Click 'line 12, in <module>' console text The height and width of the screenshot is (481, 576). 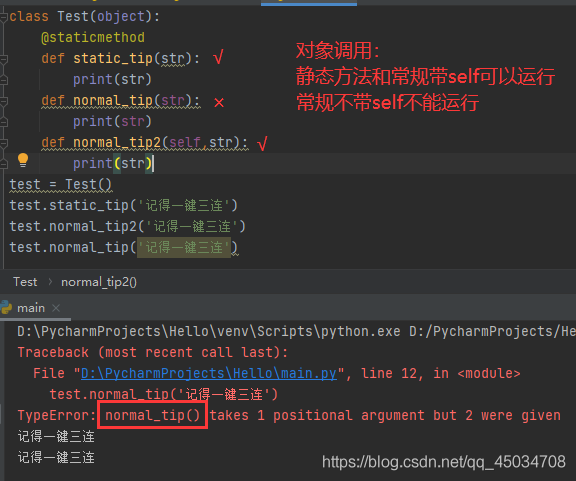(440, 373)
